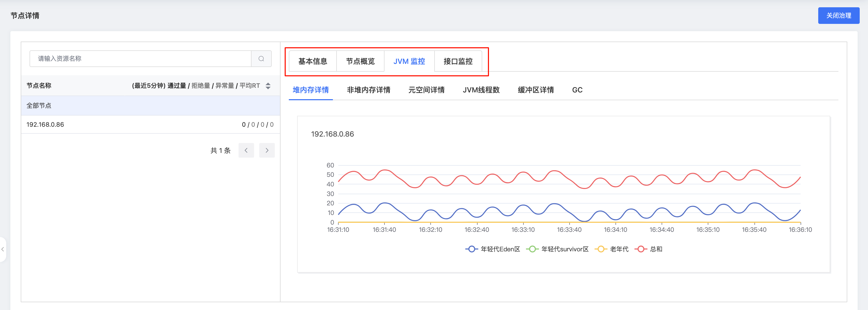Switch to 基本信息 tab
The width and height of the screenshot is (868, 310).
(313, 61)
